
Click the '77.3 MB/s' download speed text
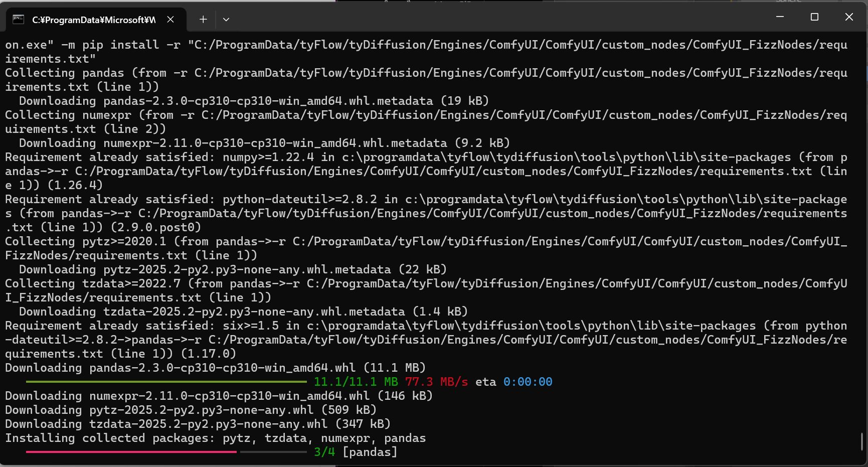pos(437,382)
